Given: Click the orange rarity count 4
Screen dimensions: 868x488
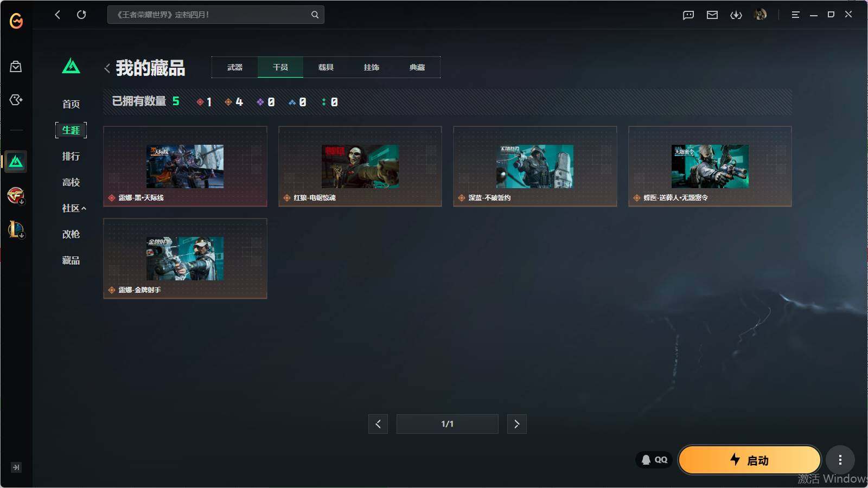Looking at the screenshot, I should pyautogui.click(x=234, y=102).
